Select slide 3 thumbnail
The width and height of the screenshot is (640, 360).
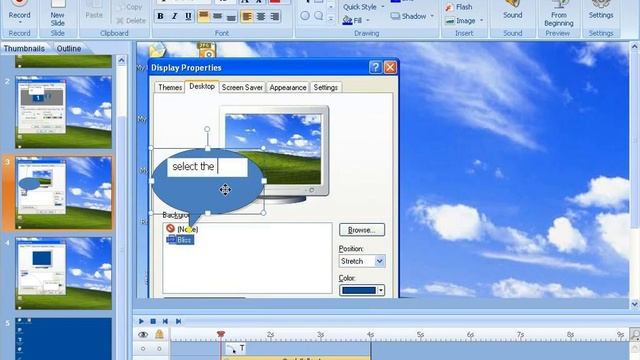pos(63,193)
